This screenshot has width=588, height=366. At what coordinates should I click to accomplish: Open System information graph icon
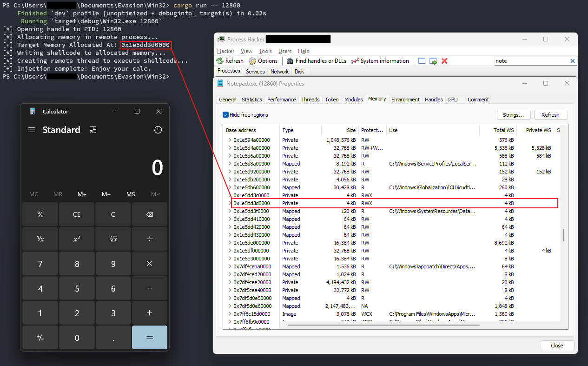click(355, 61)
